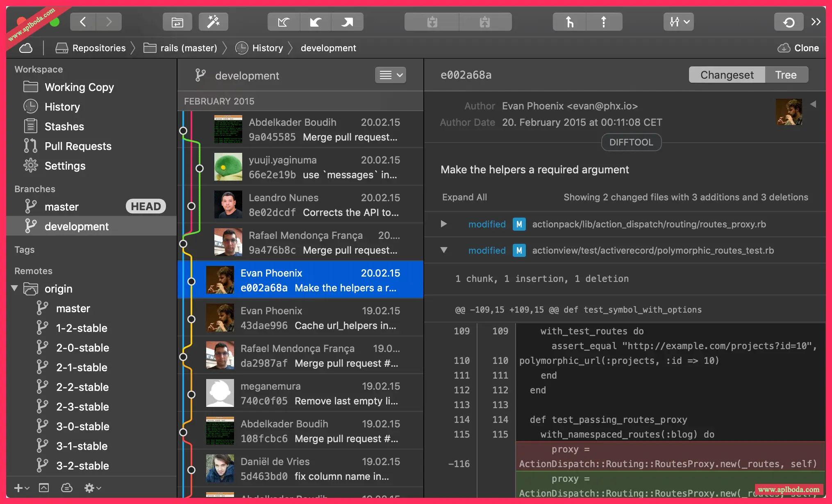Click the Stash save toolbar icon
Viewport: 832px width, 504px height.
(x=432, y=22)
